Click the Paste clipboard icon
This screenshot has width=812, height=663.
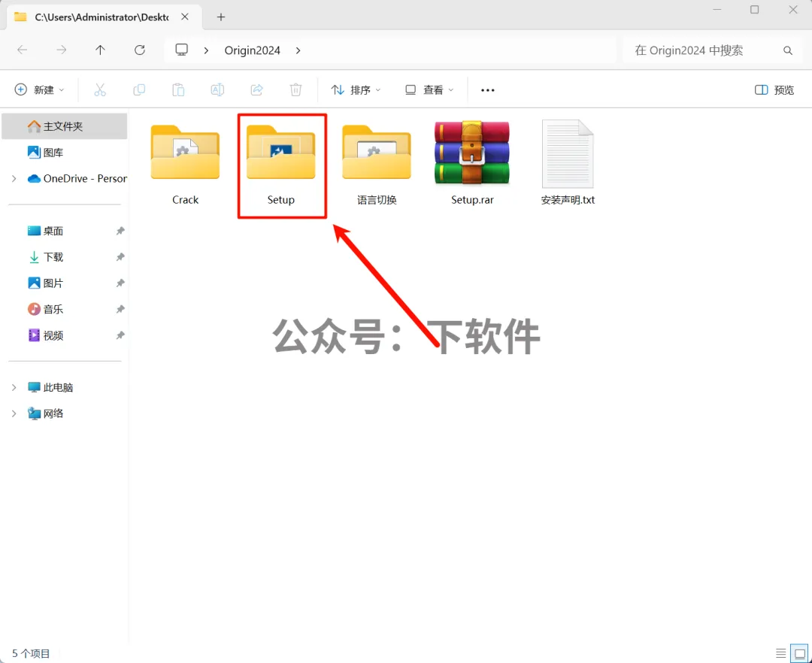178,90
